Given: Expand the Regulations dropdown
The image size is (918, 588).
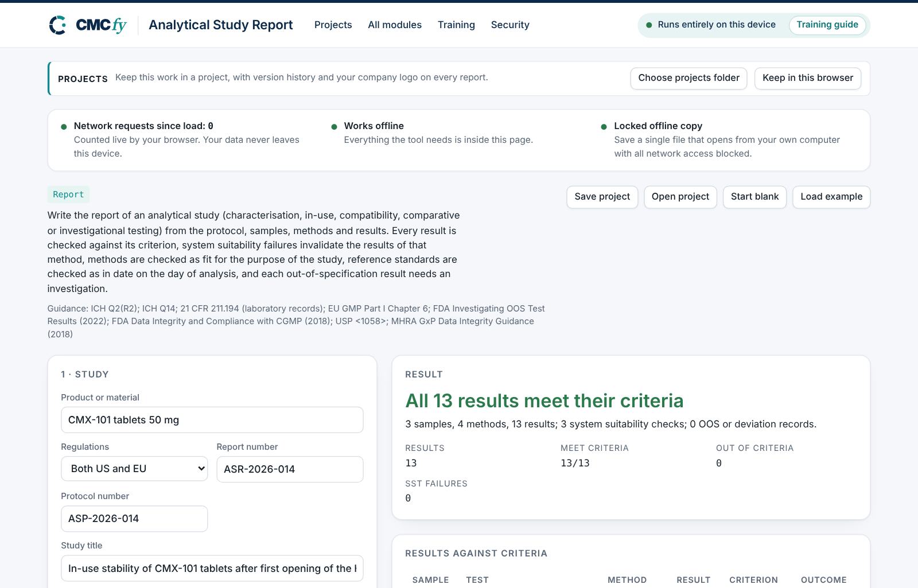Looking at the screenshot, I should [x=134, y=469].
